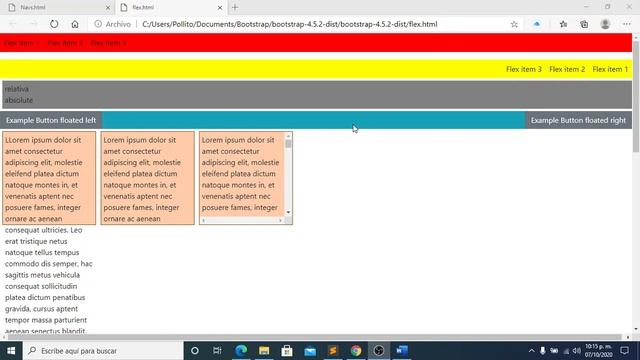Image resolution: width=640 pixels, height=360 pixels.
Task: Open the network tray icon
Action: (x=566, y=351)
